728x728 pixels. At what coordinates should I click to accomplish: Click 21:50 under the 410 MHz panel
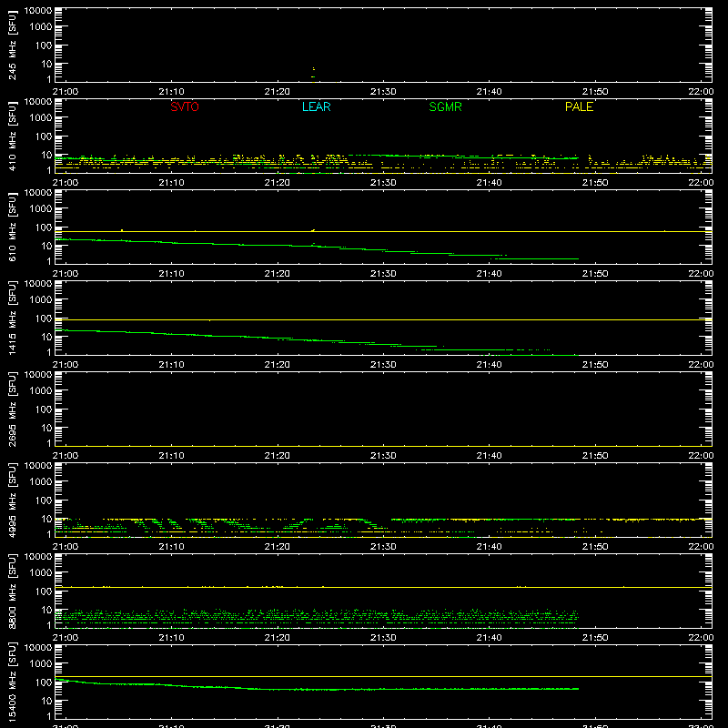coord(595,183)
